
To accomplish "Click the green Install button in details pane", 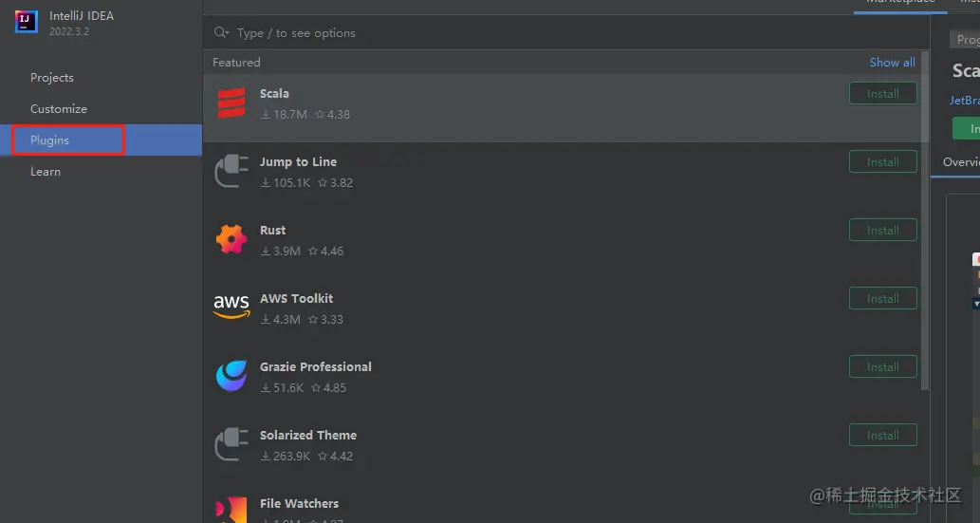I will pos(967,128).
